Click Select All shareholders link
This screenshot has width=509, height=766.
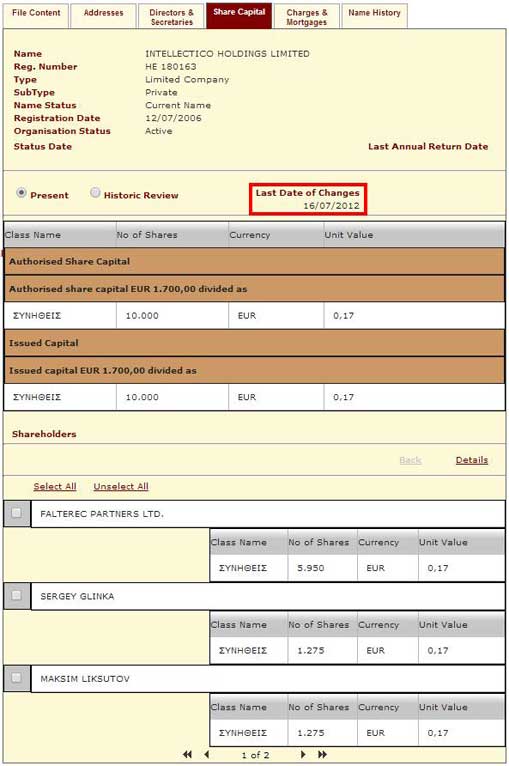(55, 487)
